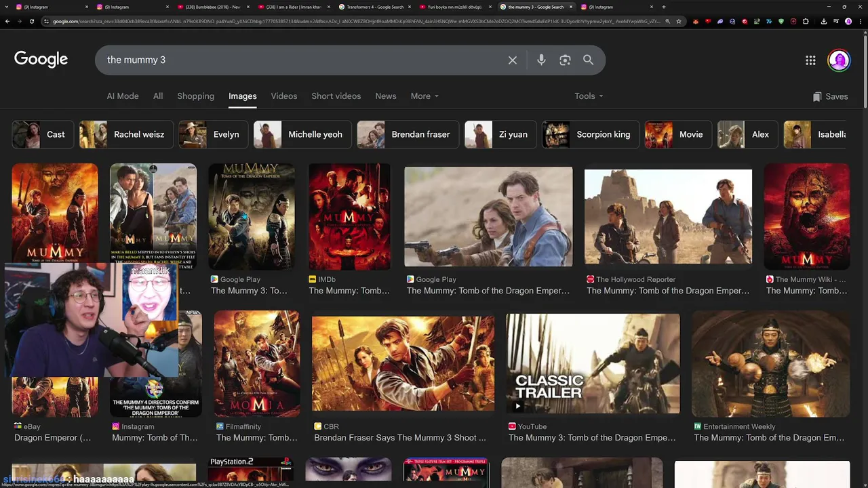Screen dimensions: 868x488
Task: Filter images by Brendan fraser chip
Action: (408, 134)
